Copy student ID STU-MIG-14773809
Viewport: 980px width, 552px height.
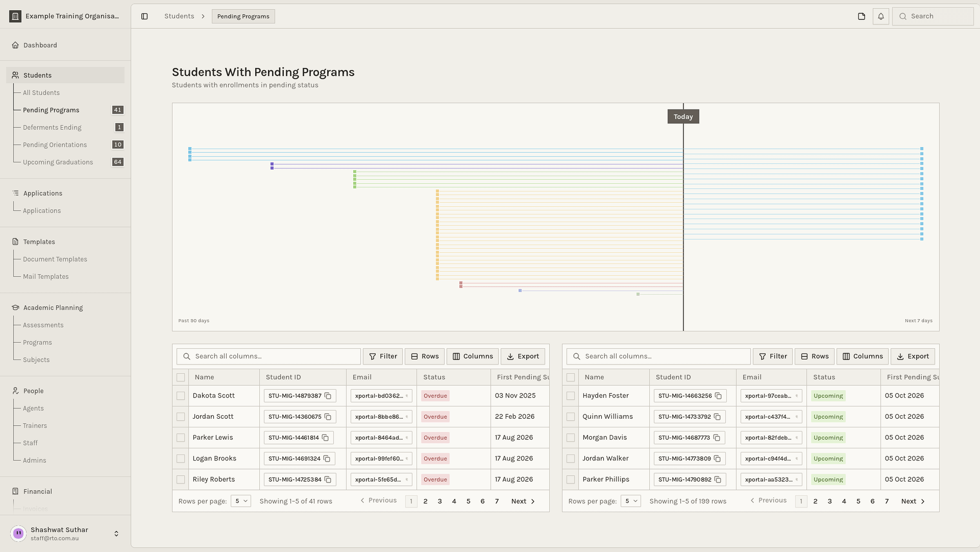[x=717, y=458]
